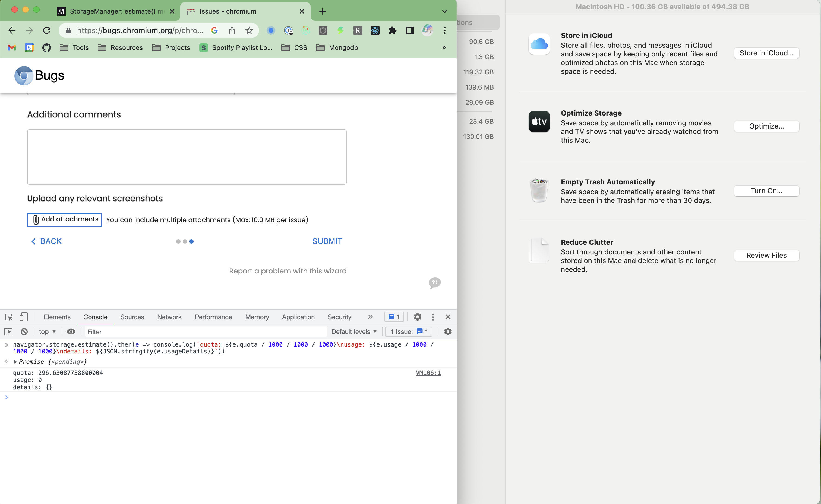Screen dimensions: 821x504
Task: Toggle the DevTools device toolbar
Action: click(x=23, y=317)
